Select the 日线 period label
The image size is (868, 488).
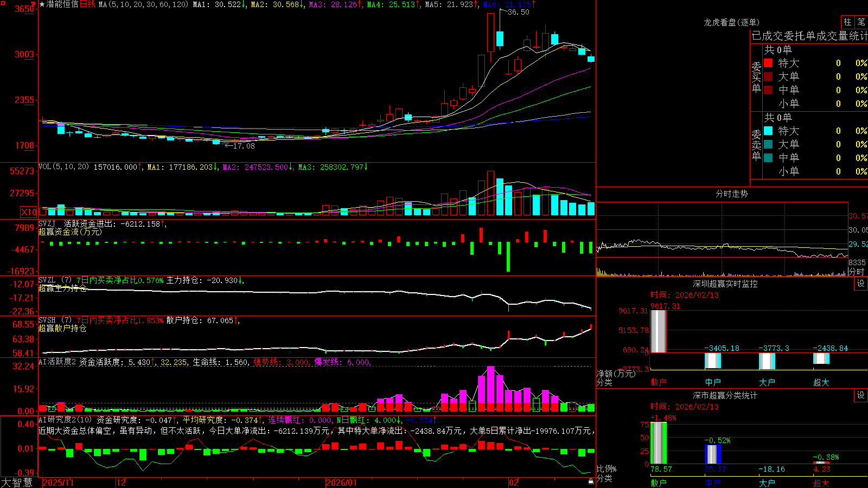[x=87, y=4]
